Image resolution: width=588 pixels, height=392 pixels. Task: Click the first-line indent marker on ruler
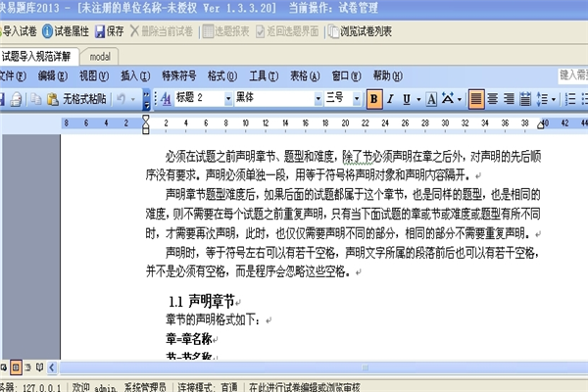tap(146, 120)
